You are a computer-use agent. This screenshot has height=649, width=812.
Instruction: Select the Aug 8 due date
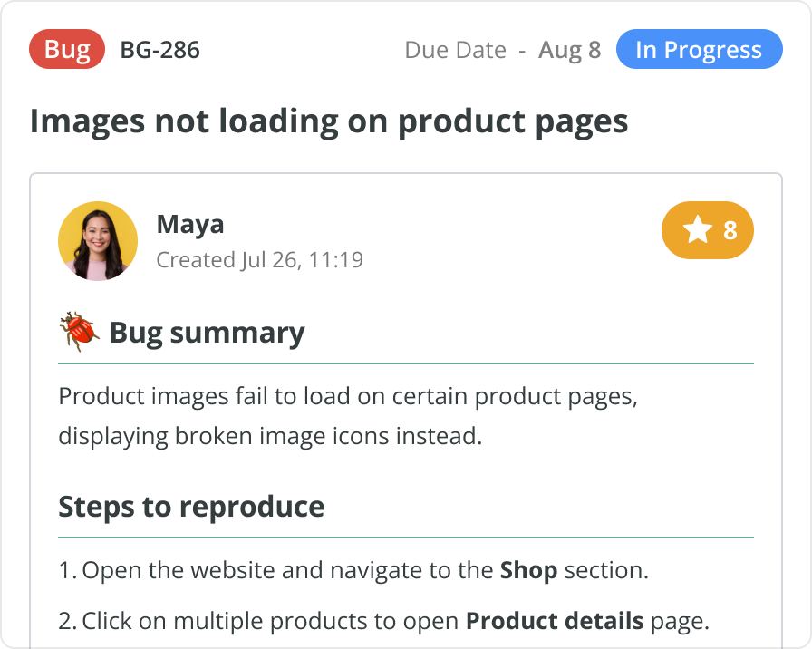[569, 50]
